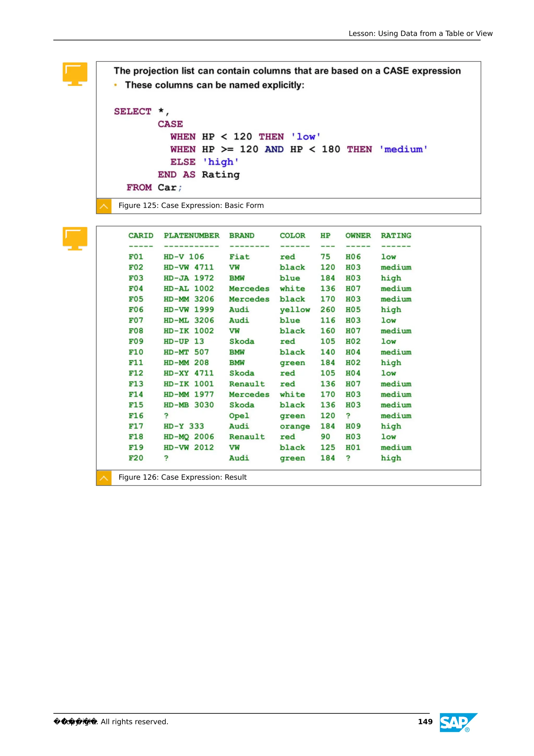Click the Figure 126 caption text
The image size is (534, 756).
(x=182, y=477)
